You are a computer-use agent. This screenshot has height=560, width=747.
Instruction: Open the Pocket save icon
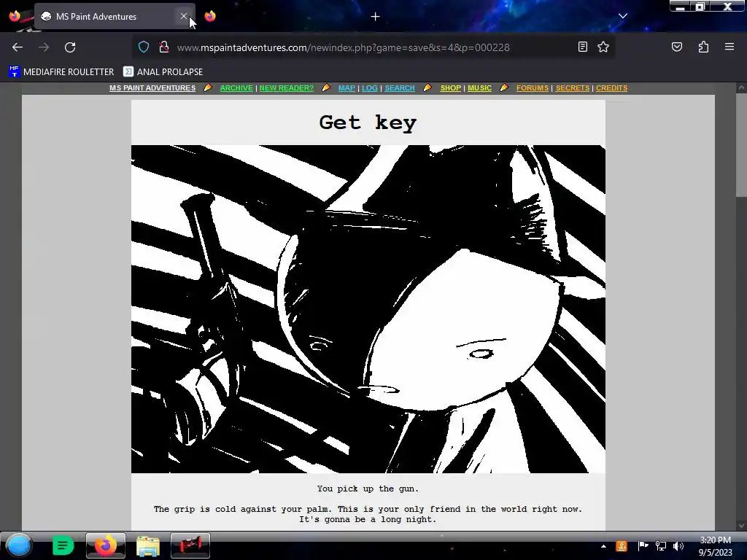point(677,47)
